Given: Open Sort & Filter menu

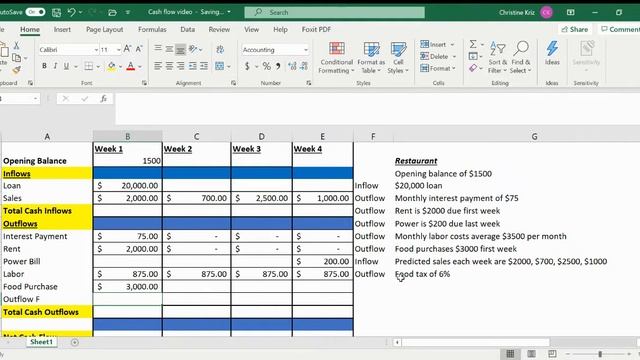Looking at the screenshot, I should [498, 57].
